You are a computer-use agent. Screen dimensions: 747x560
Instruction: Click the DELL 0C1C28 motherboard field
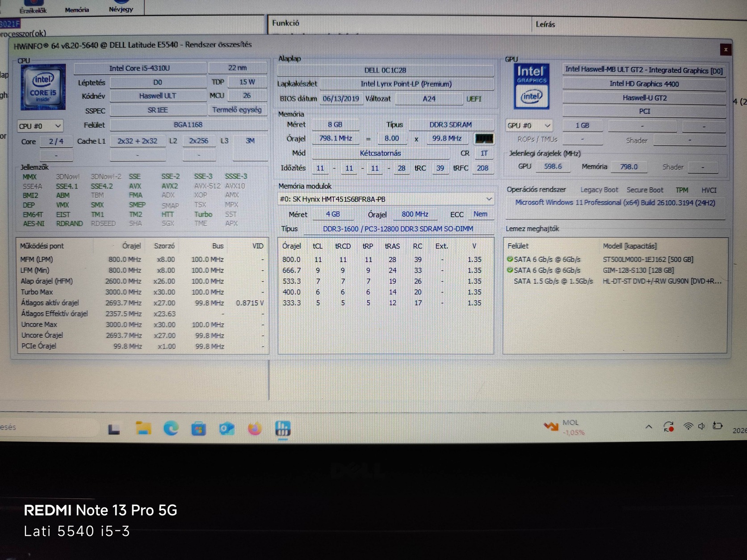[385, 70]
